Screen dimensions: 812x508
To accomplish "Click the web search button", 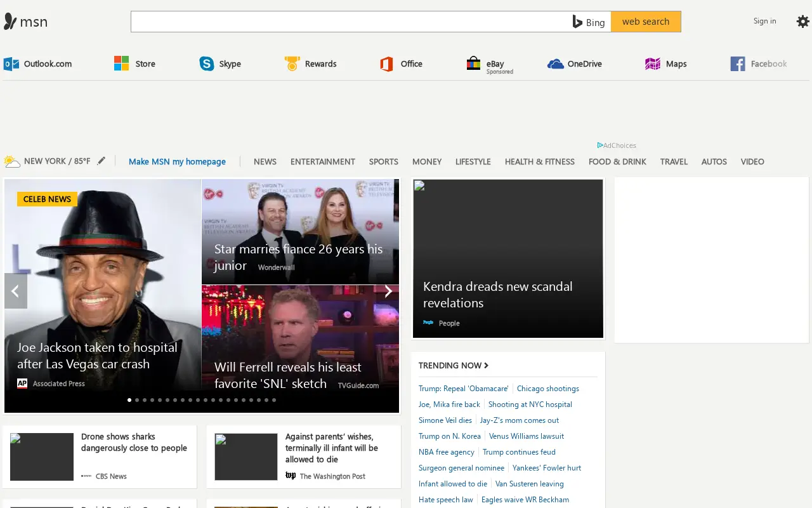I will click(646, 22).
